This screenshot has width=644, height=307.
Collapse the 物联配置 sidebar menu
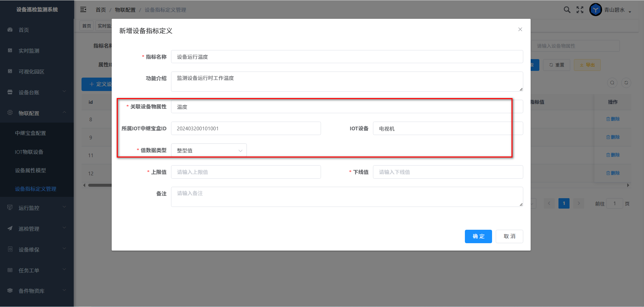tap(37, 113)
